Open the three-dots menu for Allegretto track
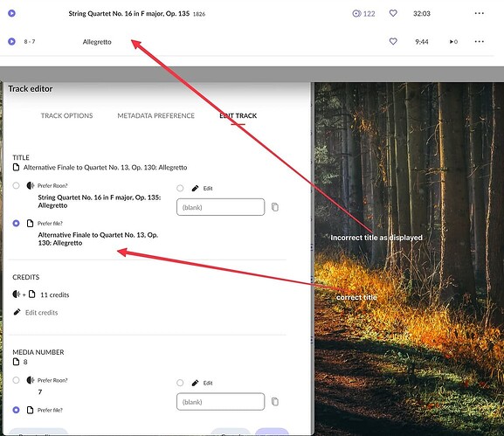 click(480, 41)
